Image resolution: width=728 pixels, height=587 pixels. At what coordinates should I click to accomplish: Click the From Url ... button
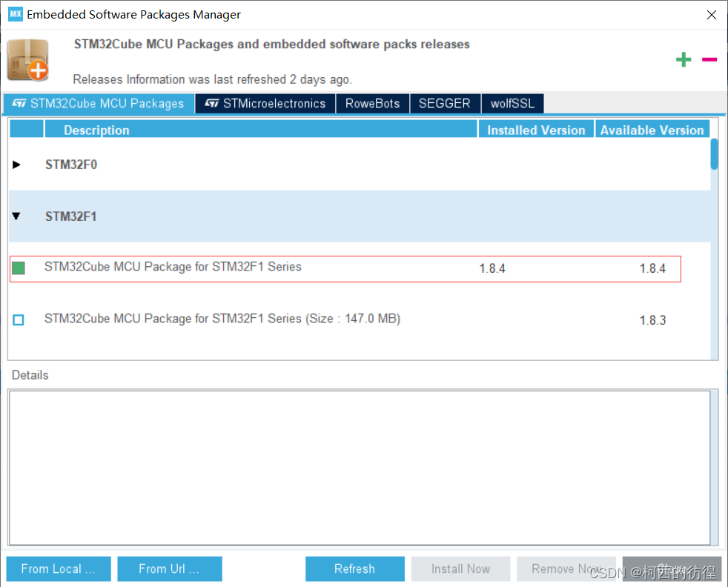[170, 569]
